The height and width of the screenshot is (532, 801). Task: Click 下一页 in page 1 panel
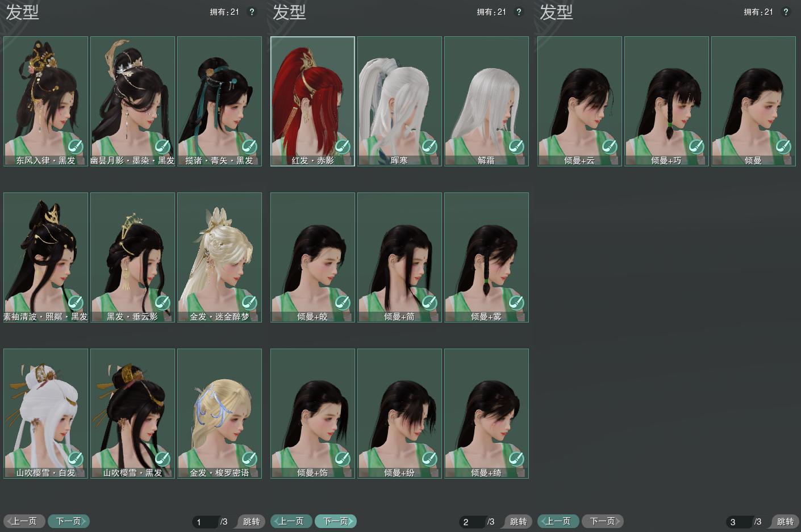pyautogui.click(x=69, y=521)
